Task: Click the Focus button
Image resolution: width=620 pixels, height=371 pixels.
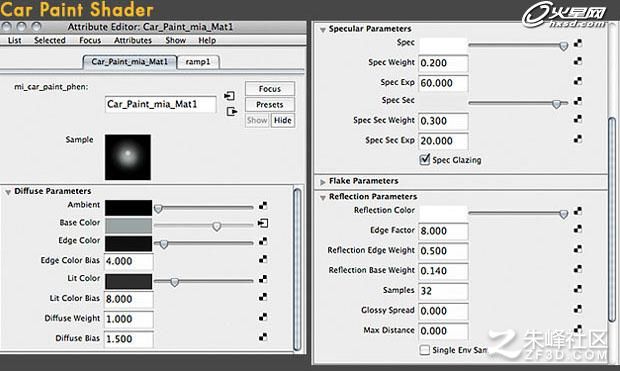Action: 270,89
